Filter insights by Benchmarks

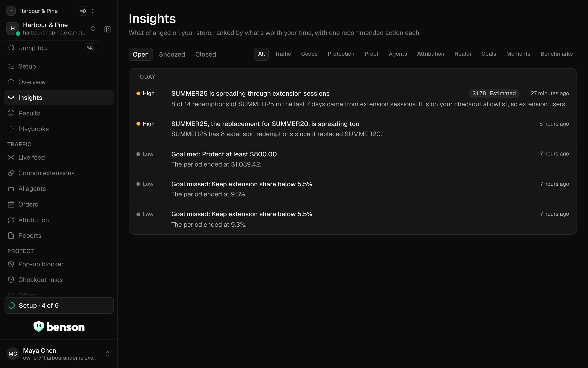556,54
